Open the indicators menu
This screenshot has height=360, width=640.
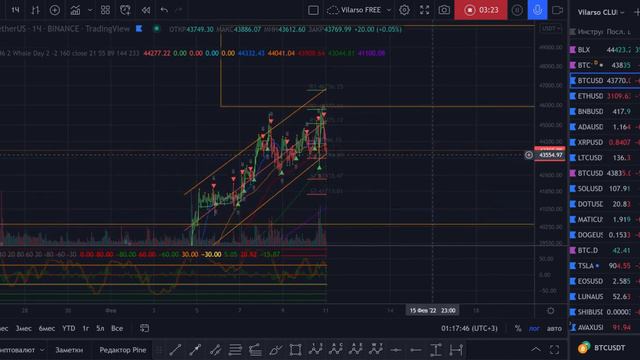75,10
